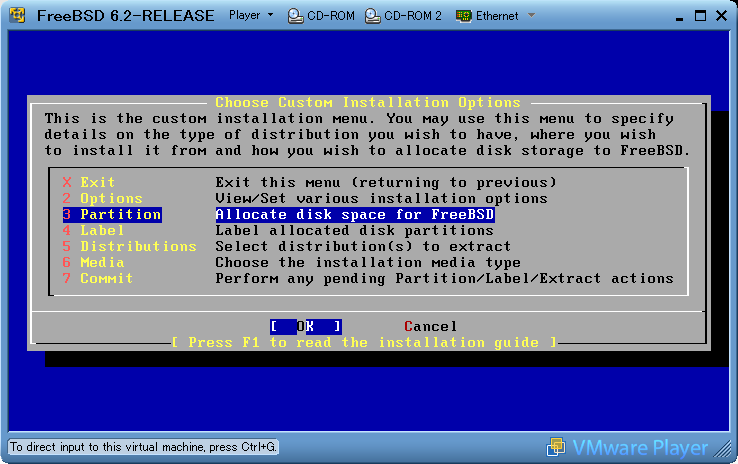This screenshot has height=464, width=738.
Task: Click the window resize grip corner
Action: point(728,454)
